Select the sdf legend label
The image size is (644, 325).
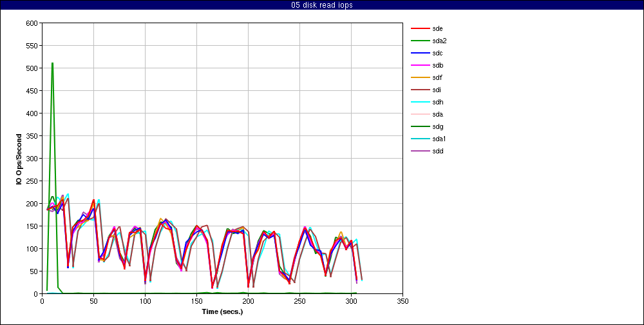437,77
